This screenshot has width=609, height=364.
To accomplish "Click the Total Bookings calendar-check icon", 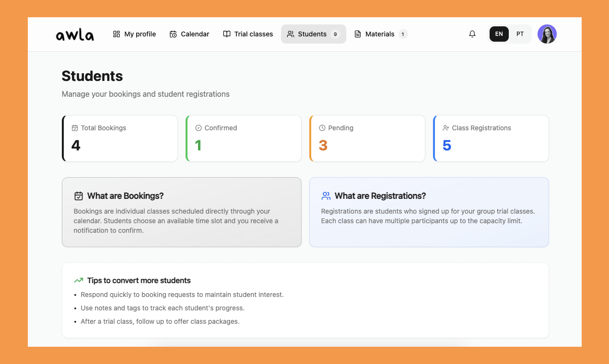I will (x=75, y=127).
